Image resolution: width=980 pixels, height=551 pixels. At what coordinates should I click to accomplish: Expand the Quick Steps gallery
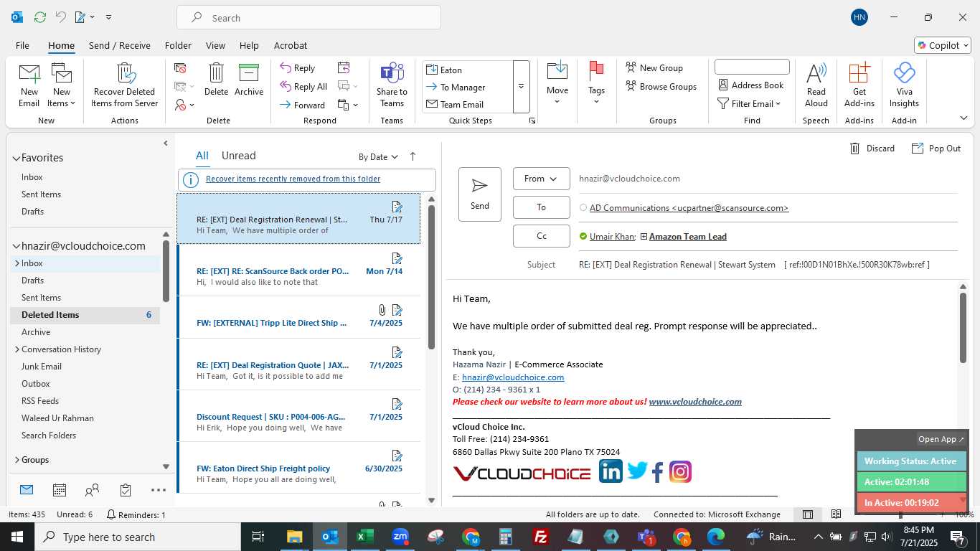pos(522,87)
